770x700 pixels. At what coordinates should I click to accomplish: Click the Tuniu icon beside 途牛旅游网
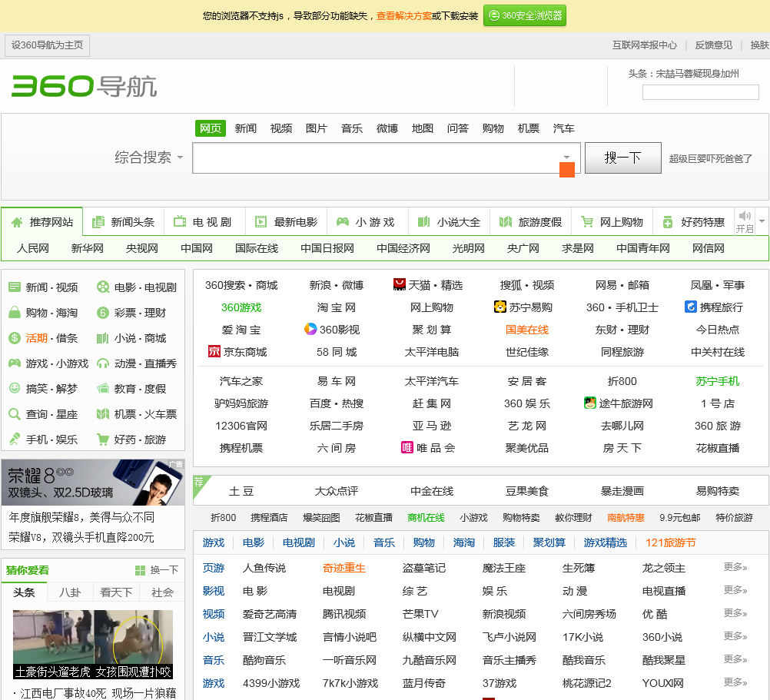pos(589,403)
